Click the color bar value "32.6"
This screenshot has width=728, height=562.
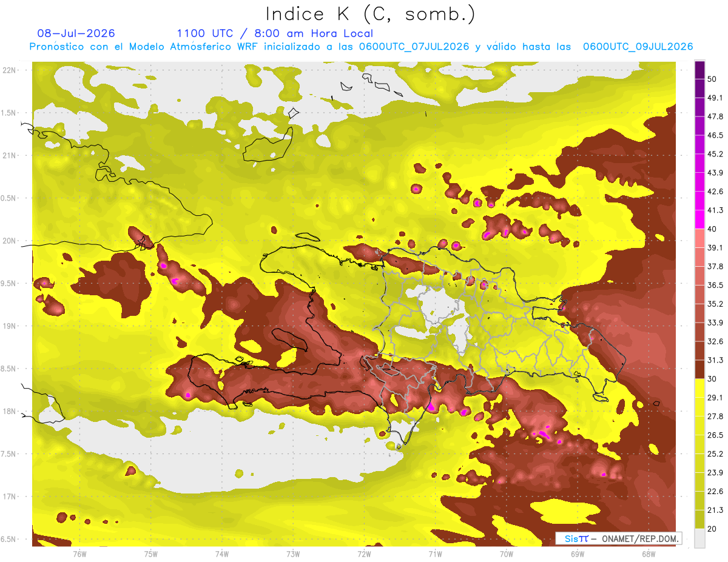716,341
